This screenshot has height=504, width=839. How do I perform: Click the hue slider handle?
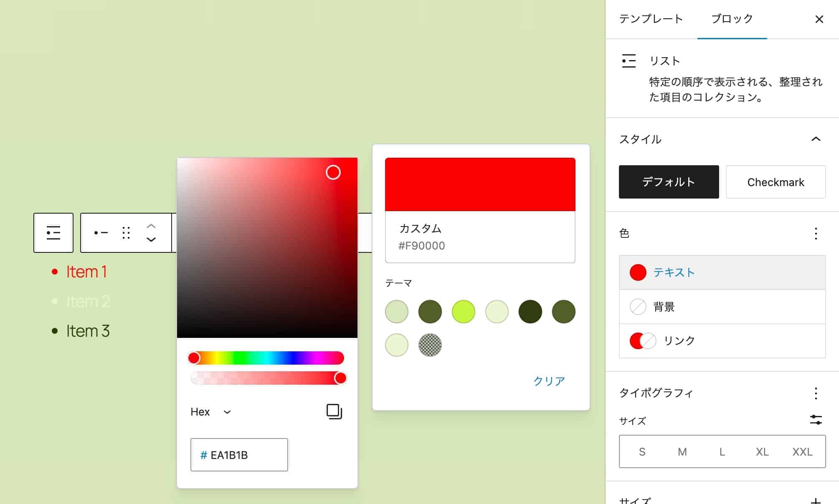[194, 358]
